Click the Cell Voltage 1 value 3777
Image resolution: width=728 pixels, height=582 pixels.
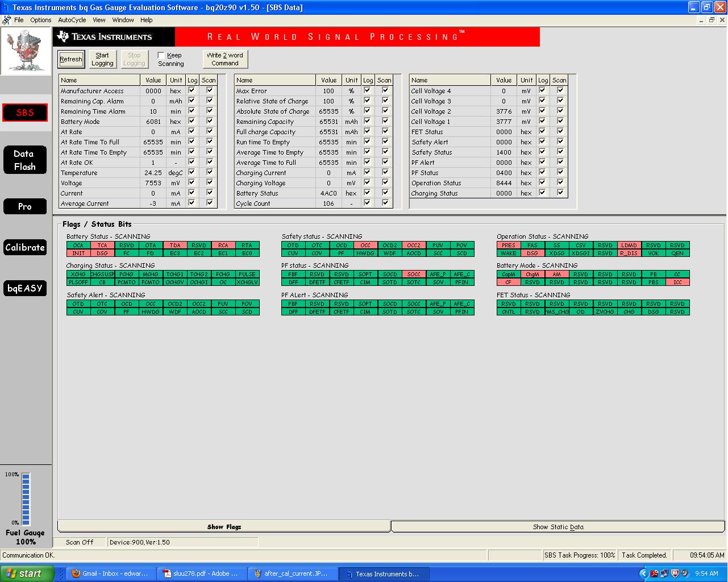504,122
